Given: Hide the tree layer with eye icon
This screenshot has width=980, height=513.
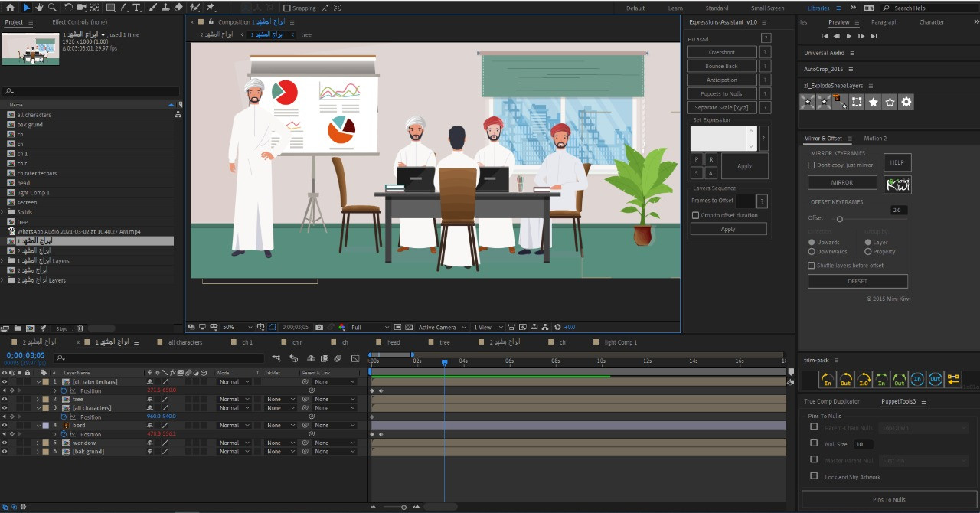Looking at the screenshot, I should 4,400.
